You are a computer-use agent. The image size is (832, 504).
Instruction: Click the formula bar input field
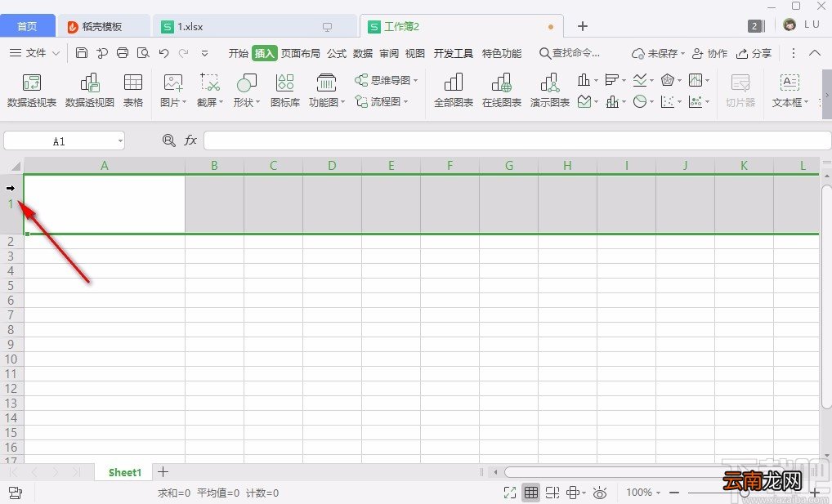pos(517,140)
